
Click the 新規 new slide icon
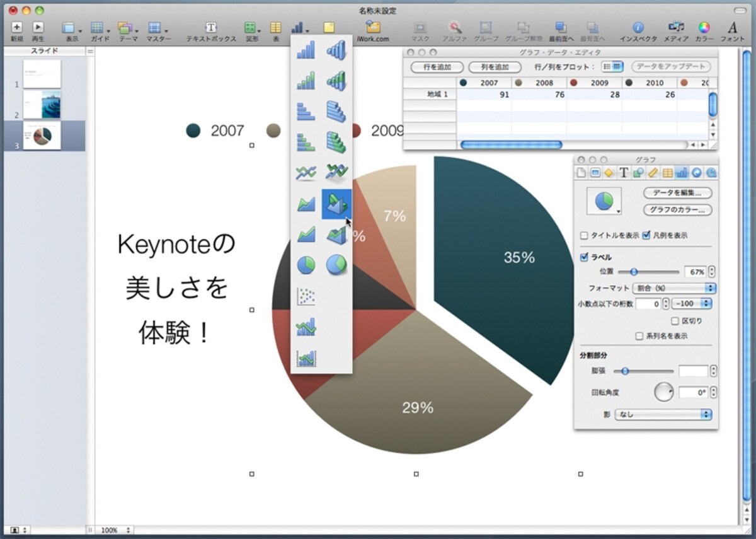[16, 27]
